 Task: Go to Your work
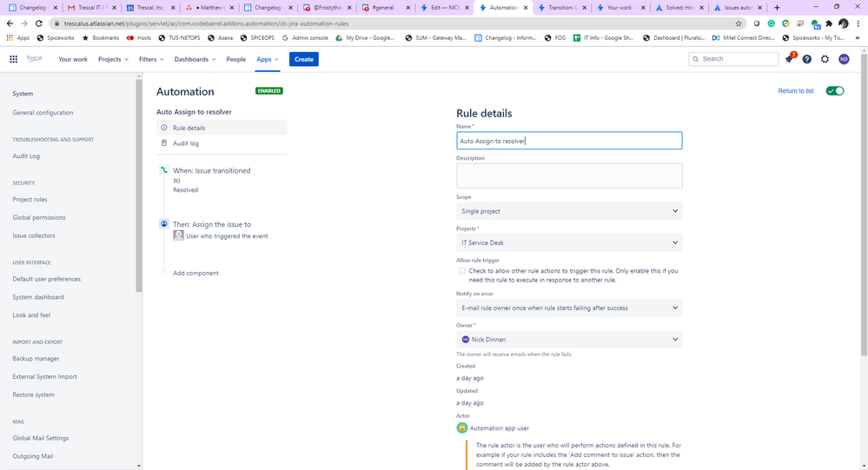pos(73,59)
